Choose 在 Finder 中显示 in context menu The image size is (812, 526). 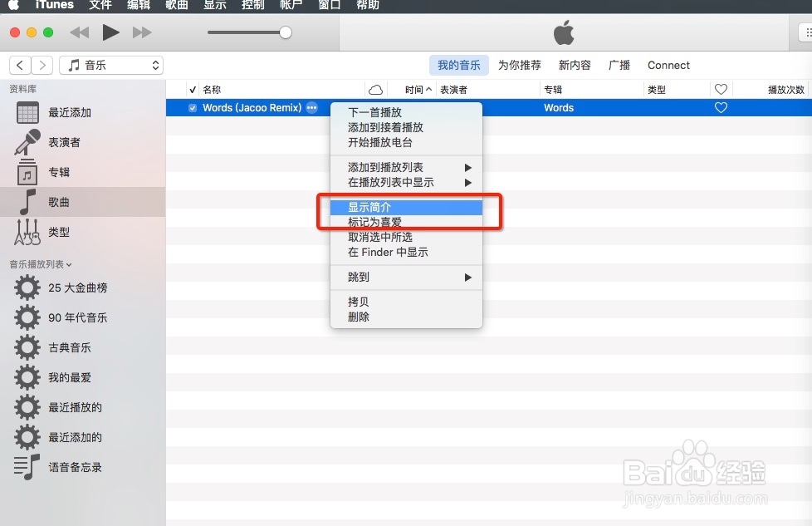tap(407, 253)
